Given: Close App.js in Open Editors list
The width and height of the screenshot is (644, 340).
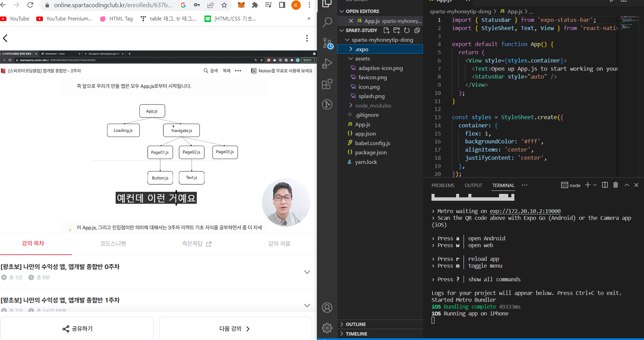Looking at the screenshot, I should pyautogui.click(x=351, y=21).
